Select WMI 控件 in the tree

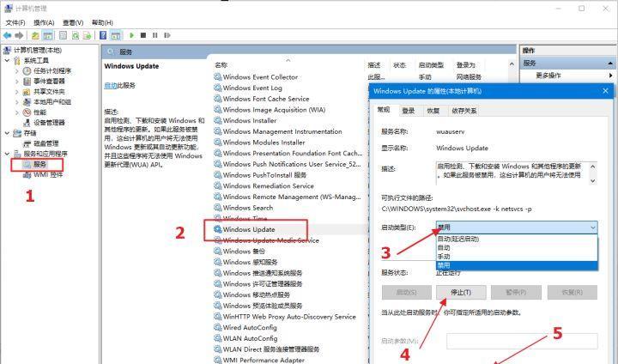48,175
